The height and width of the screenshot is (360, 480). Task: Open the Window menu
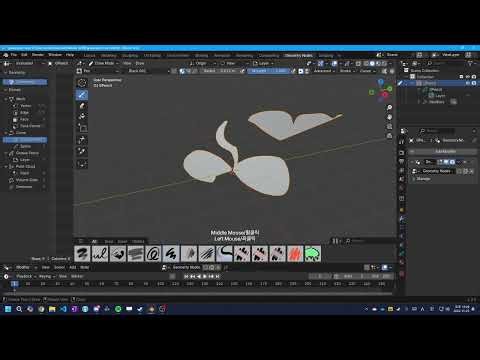pos(55,55)
